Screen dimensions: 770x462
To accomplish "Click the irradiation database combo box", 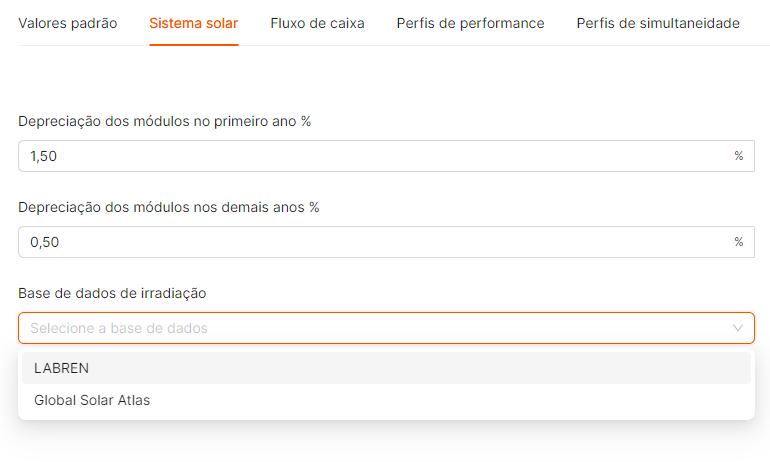I will [386, 328].
